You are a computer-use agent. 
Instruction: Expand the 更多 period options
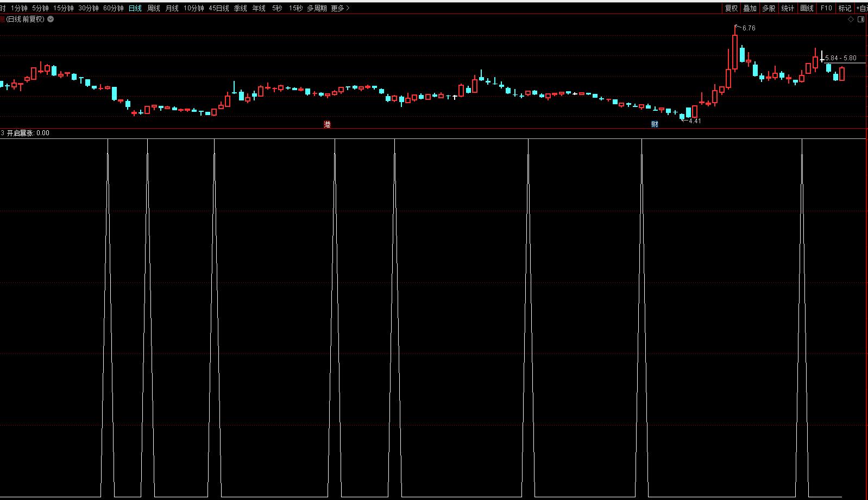(x=340, y=8)
